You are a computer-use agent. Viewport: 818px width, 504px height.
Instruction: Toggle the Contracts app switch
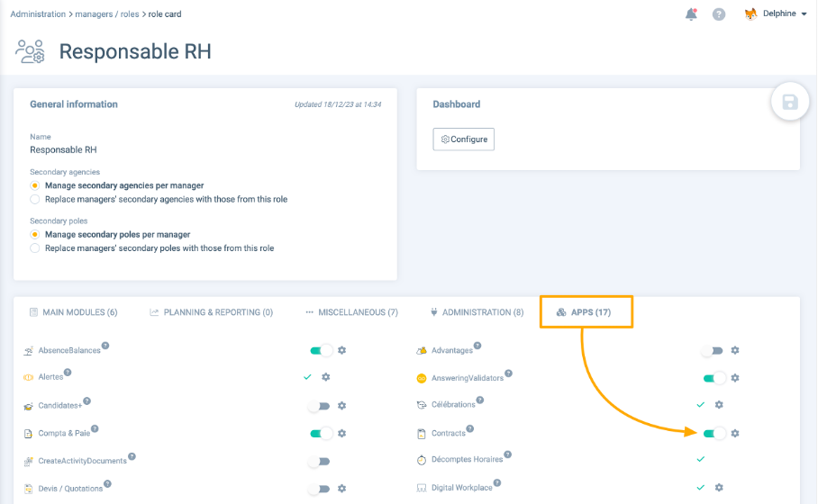tap(713, 433)
